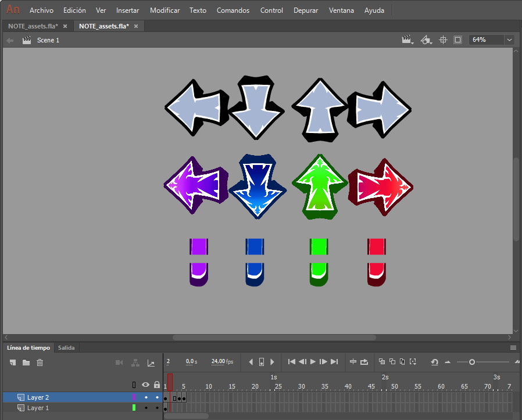Click the center frame crosshair icon
Screen dimensions: 522x420
pos(444,40)
